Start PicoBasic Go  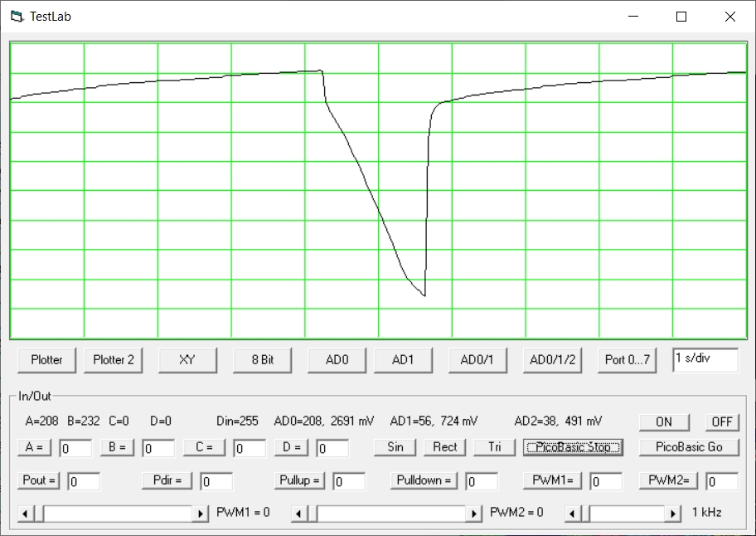pyautogui.click(x=688, y=447)
